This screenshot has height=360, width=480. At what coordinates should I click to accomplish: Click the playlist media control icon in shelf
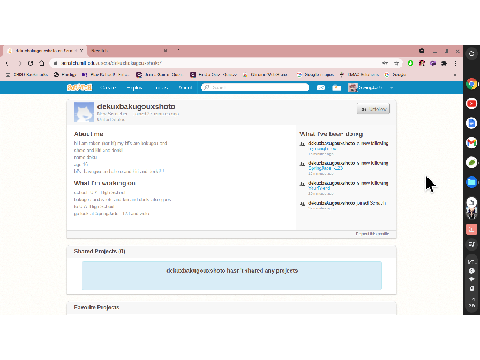tap(471, 244)
